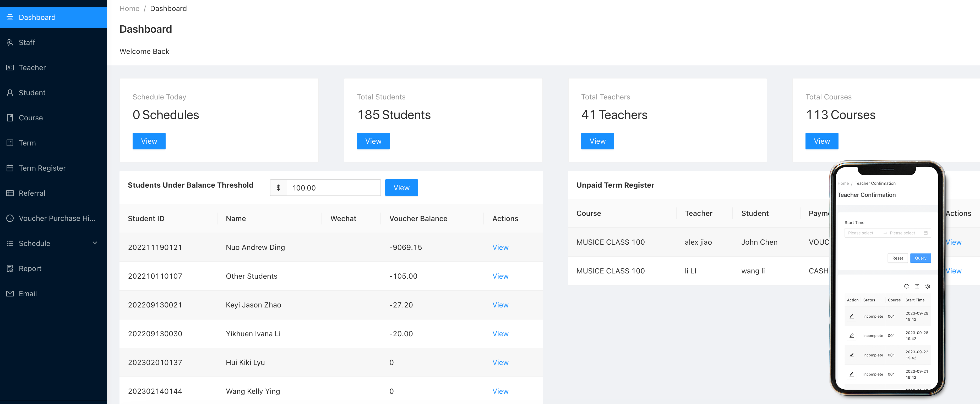Image resolution: width=980 pixels, height=404 pixels.
Task: Open the calendar picker for Start Time
Action: tap(926, 233)
